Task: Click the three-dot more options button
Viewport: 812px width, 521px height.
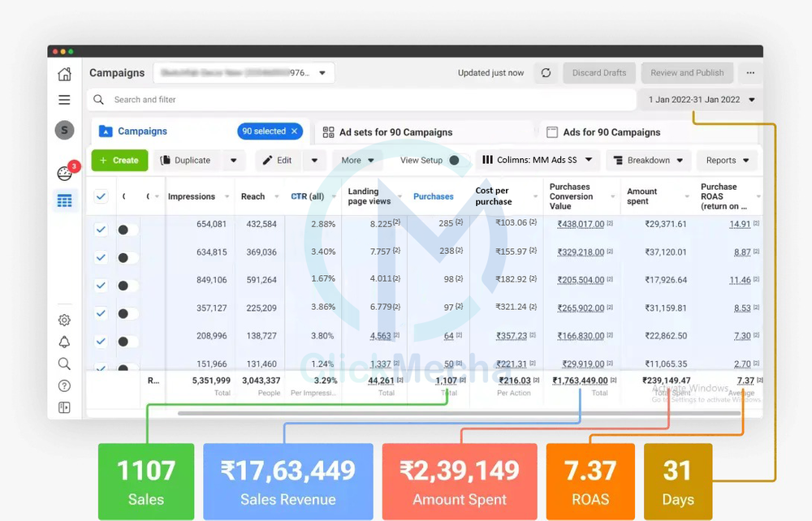Action: (x=750, y=73)
